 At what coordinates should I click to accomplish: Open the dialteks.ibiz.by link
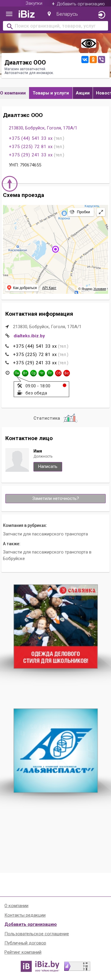(x=29, y=336)
